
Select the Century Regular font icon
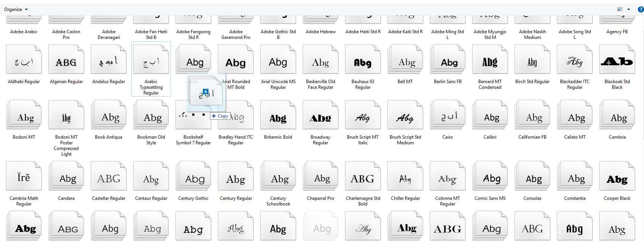pos(236,176)
